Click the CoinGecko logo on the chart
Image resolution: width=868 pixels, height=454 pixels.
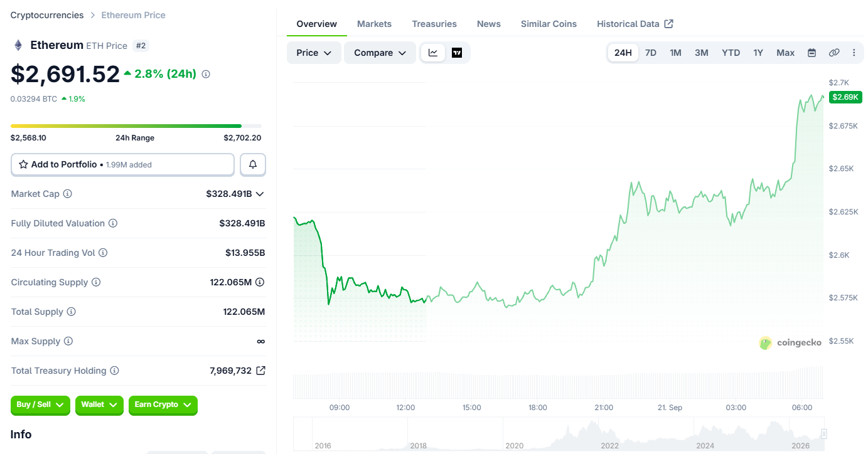[790, 342]
